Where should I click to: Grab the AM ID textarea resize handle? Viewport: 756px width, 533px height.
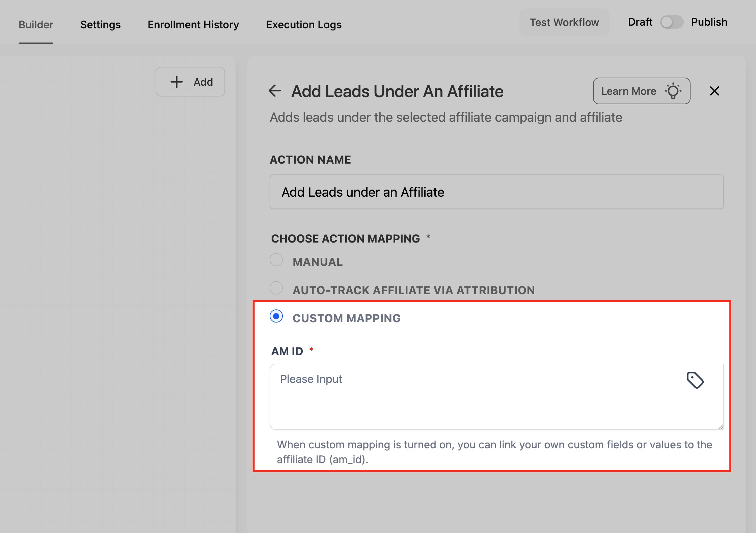(721, 427)
